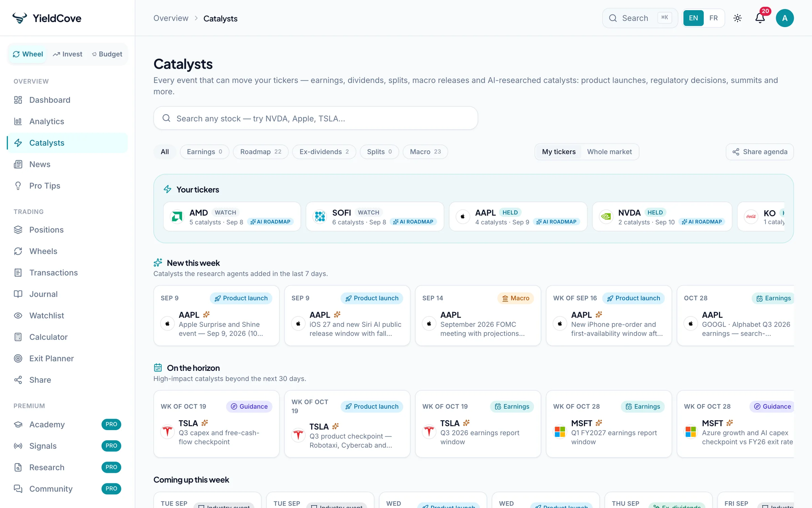Select Whole market scope

[x=609, y=152]
